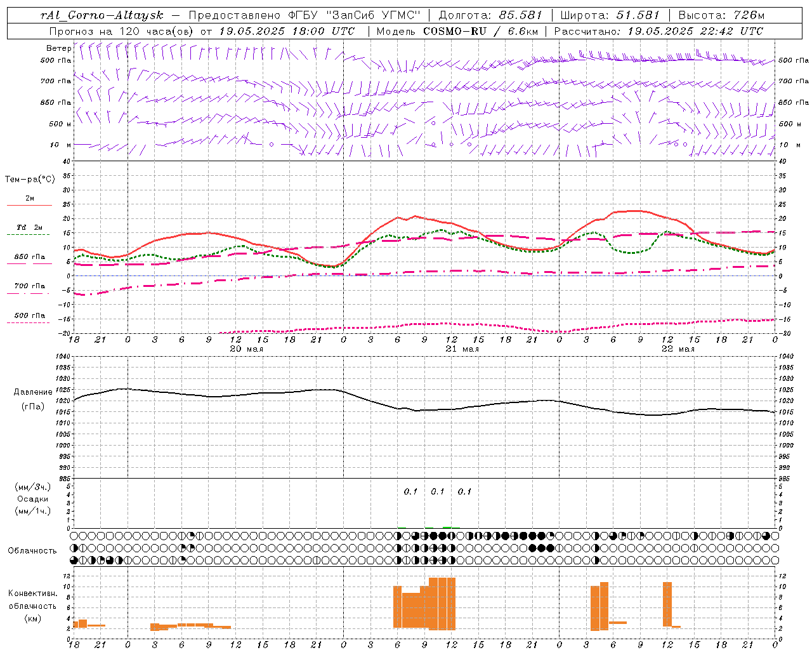Click the "Облачность" cloudiness label
The width and height of the screenshot is (812, 650).
[x=32, y=550]
